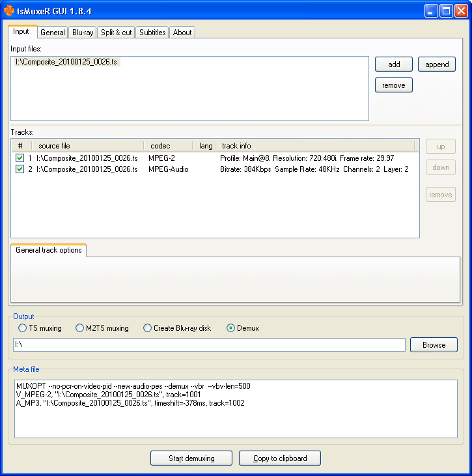Click the '#' column header

(x=21, y=146)
